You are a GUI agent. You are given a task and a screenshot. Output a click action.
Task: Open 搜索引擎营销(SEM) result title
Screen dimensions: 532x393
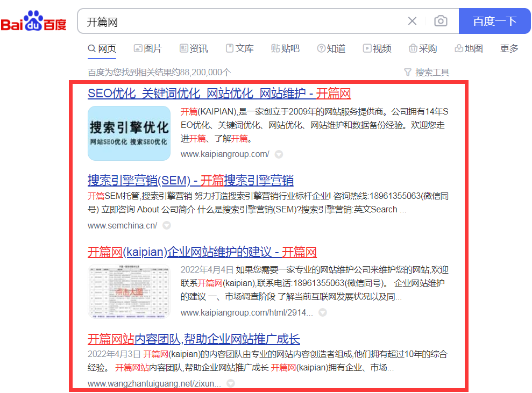190,181
